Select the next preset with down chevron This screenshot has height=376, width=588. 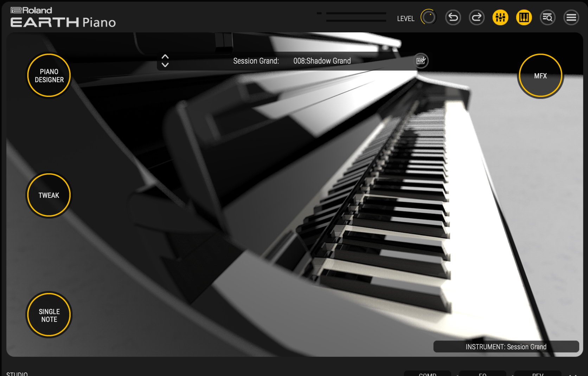[x=165, y=65]
